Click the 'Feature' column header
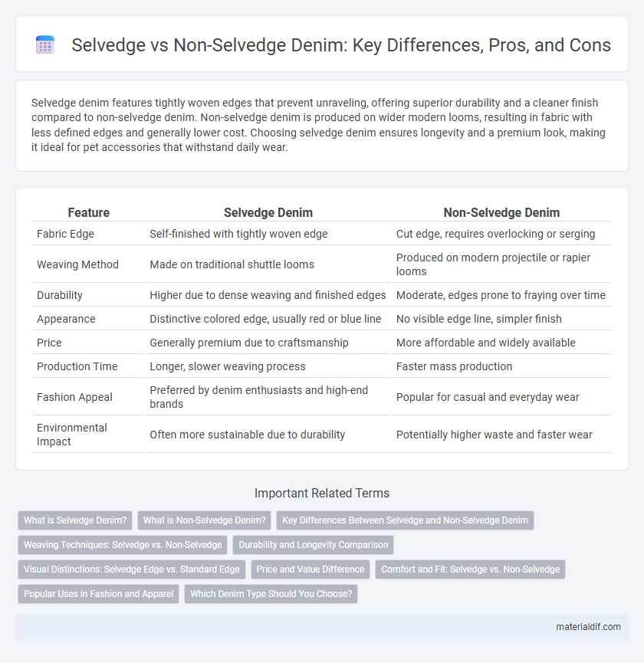The height and width of the screenshot is (663, 644). pyautogui.click(x=89, y=212)
